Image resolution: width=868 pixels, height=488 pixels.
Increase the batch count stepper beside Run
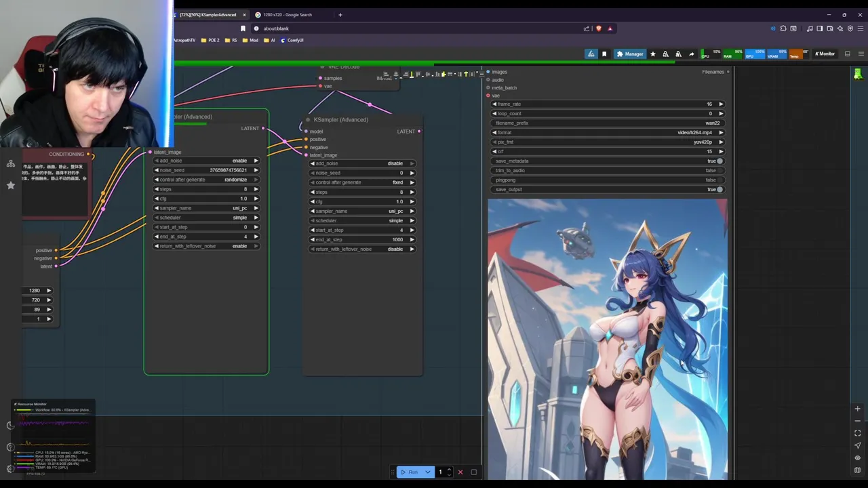pyautogui.click(x=449, y=470)
